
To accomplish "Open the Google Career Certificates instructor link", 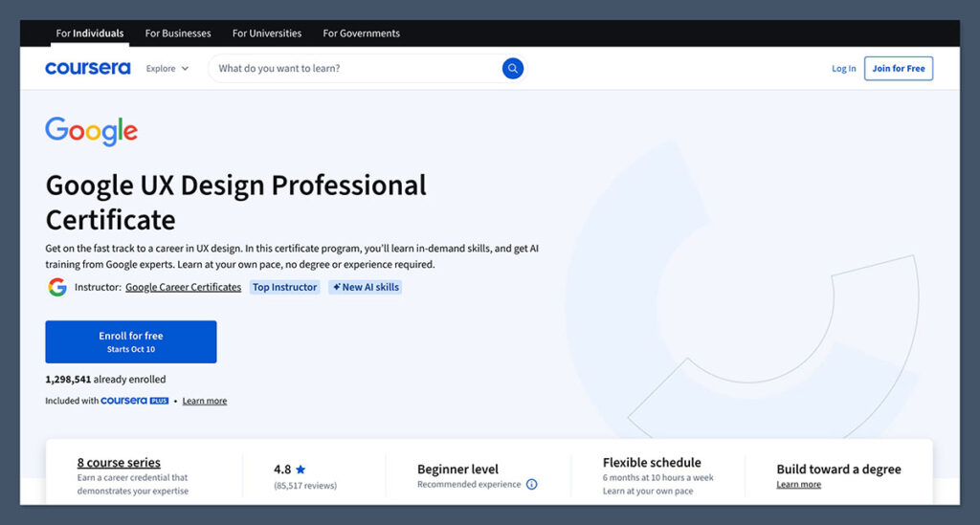I will click(x=183, y=287).
